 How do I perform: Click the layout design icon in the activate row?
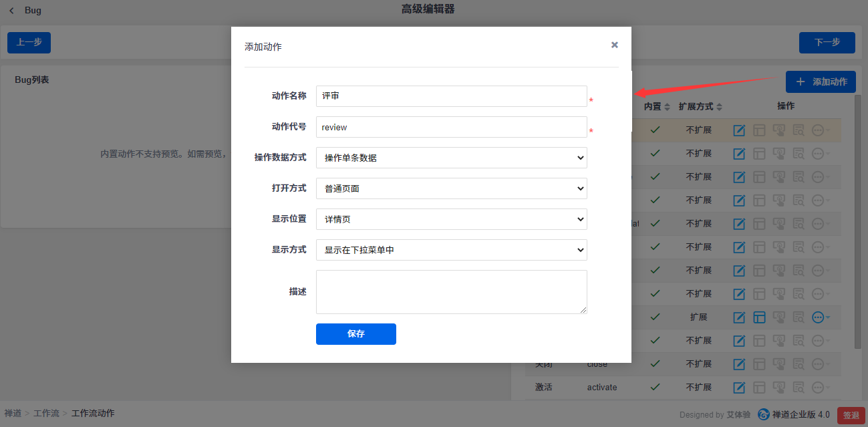pos(759,388)
